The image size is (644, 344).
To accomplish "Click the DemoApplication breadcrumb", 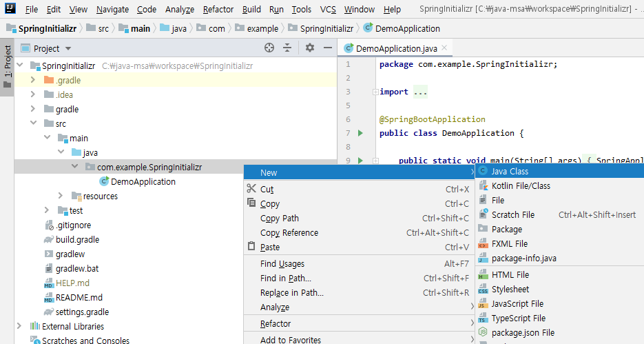I will pyautogui.click(x=402, y=28).
